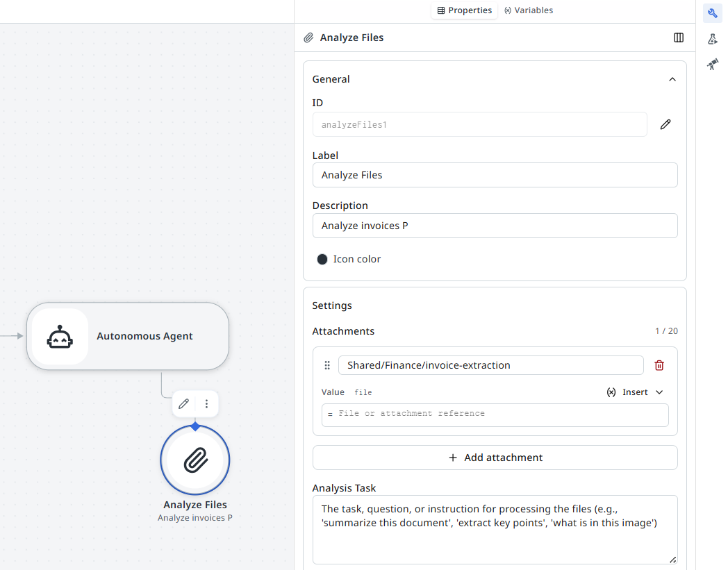Collapse the General section chevron
728x570 pixels.
(672, 79)
